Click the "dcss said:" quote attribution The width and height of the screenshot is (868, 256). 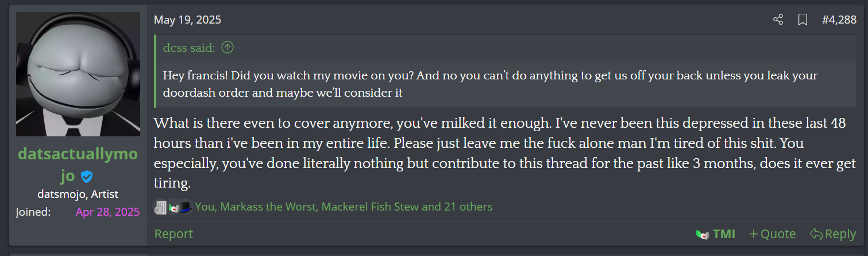(189, 48)
